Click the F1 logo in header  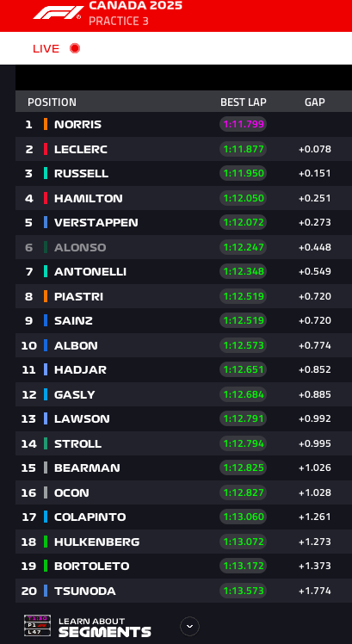point(57,12)
